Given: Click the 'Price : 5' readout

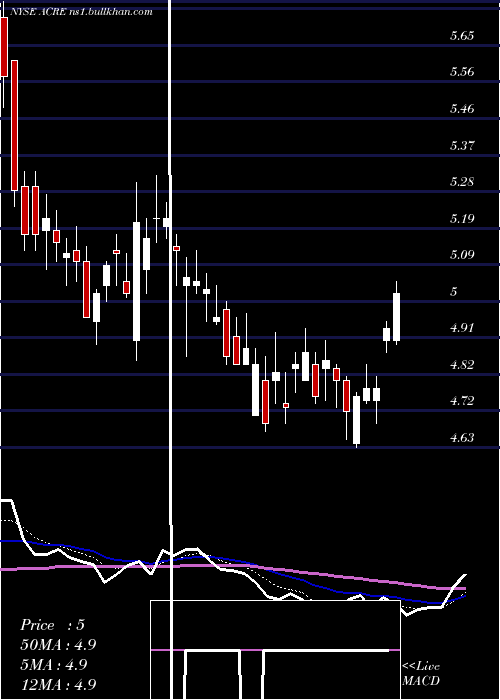Looking at the screenshot, I should pos(52,625).
